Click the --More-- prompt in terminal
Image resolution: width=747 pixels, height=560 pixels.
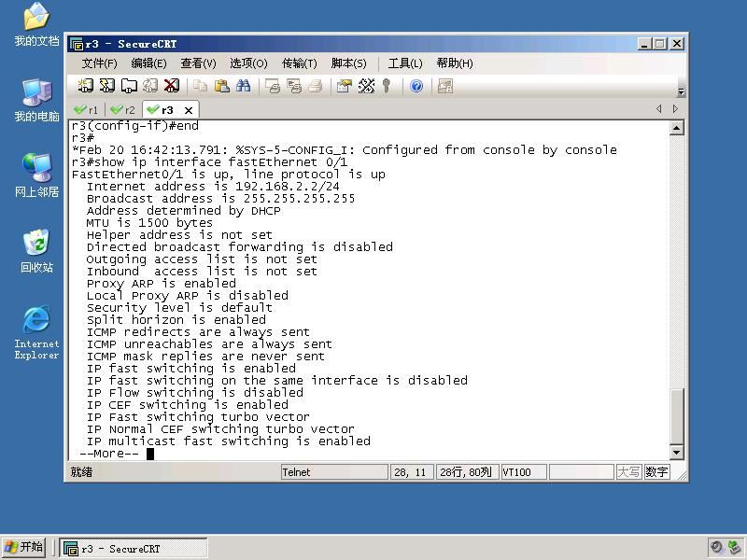coord(109,454)
